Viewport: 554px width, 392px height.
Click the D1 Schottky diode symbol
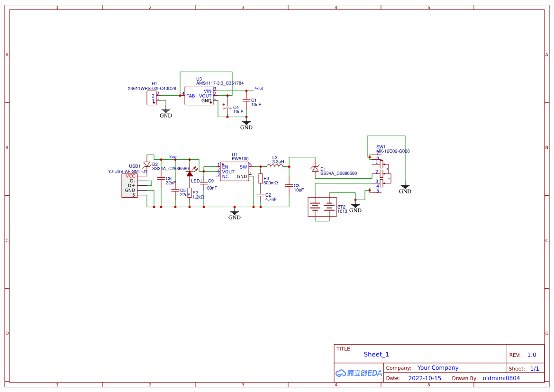pyautogui.click(x=315, y=169)
